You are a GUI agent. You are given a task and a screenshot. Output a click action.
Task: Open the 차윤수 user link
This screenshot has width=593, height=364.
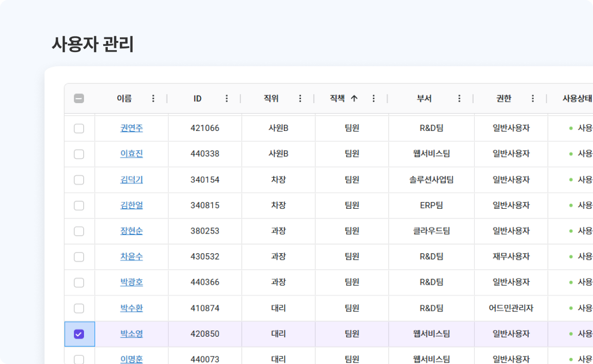(x=132, y=257)
